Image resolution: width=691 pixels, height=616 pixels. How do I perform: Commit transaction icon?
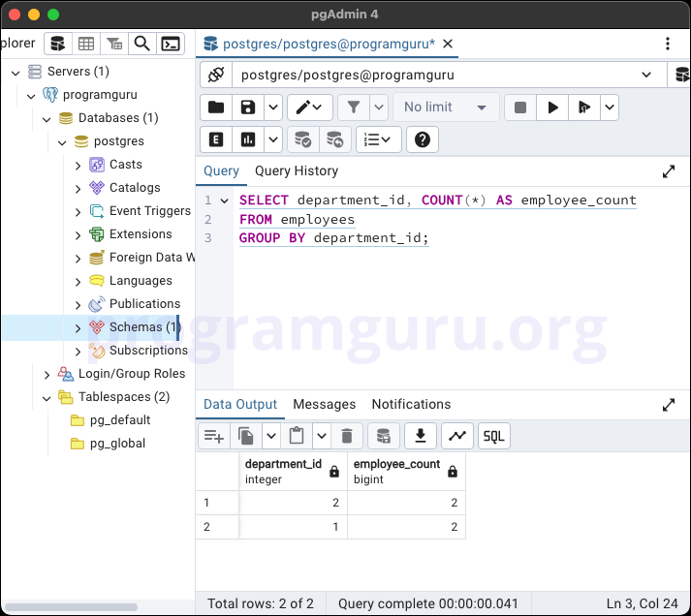click(x=303, y=139)
